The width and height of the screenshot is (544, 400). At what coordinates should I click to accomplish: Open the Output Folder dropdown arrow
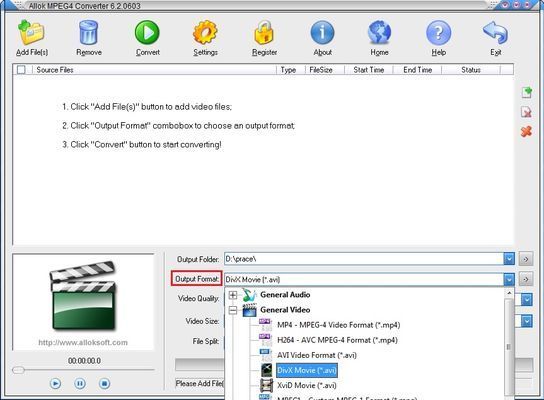(x=509, y=259)
